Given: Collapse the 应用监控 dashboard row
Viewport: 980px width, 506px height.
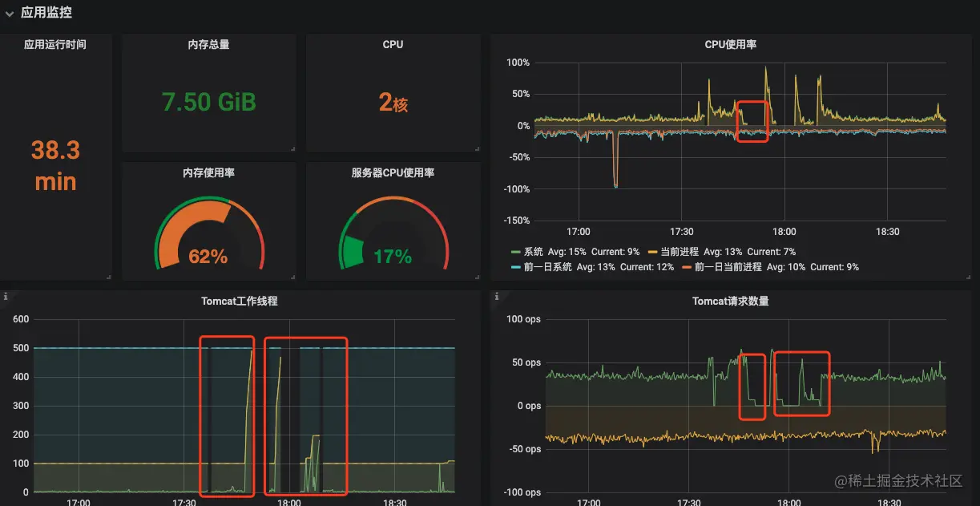Looking at the screenshot, I should (10, 13).
